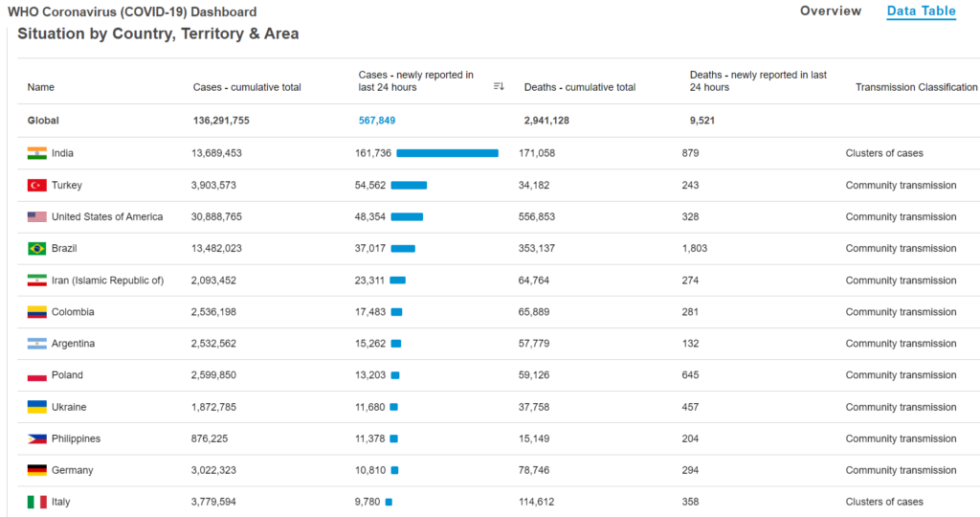
Task: Click Argentina cumulative deaths 57,779
Action: tap(534, 344)
